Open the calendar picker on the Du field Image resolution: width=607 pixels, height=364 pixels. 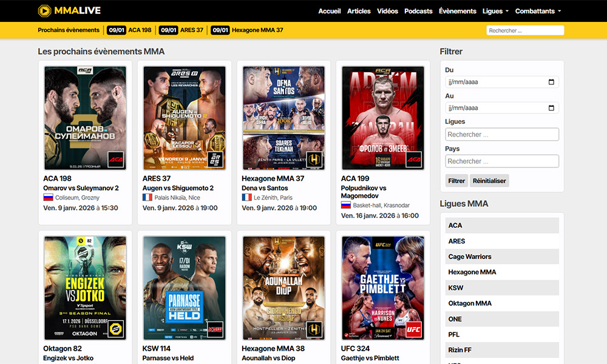551,81
